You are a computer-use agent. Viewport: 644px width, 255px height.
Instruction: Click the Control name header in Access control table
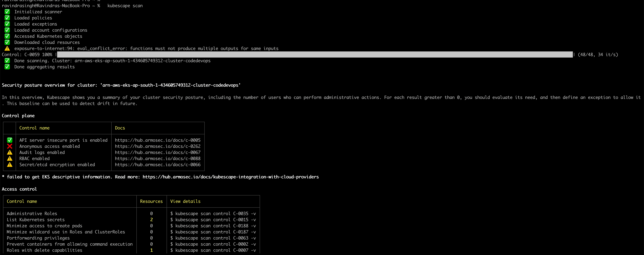tap(22, 201)
